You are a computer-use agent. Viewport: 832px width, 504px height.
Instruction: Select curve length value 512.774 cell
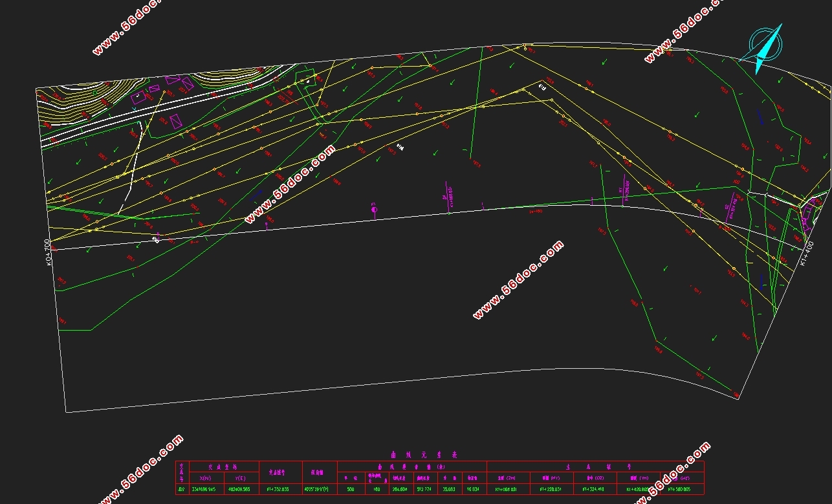pos(424,490)
